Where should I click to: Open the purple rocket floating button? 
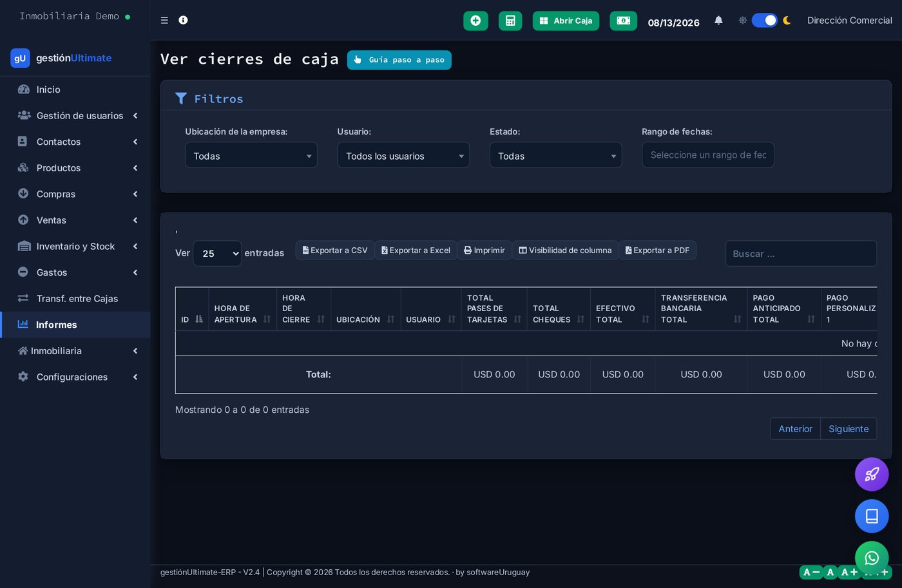(x=872, y=475)
